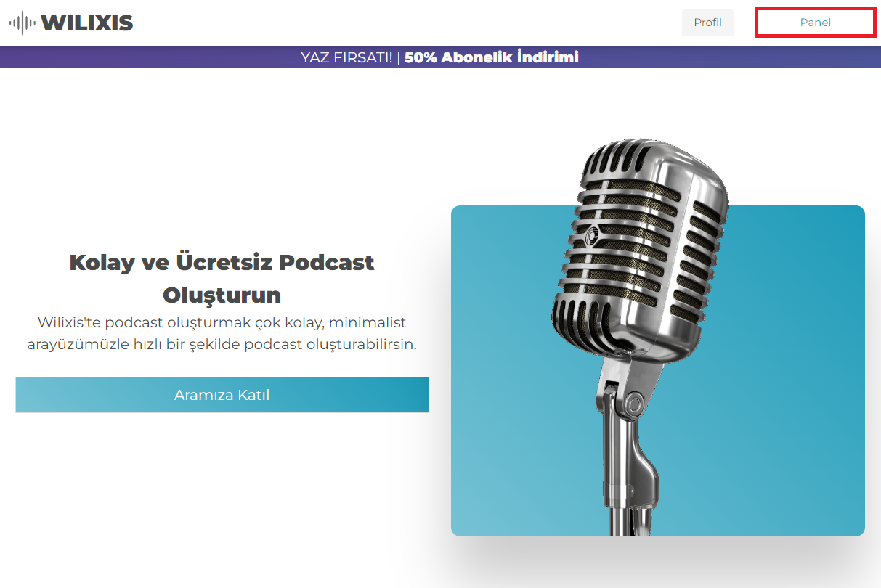
Task: Click the "Kolay ve Ücretsiz Podcast" headline line
Action: point(222,262)
